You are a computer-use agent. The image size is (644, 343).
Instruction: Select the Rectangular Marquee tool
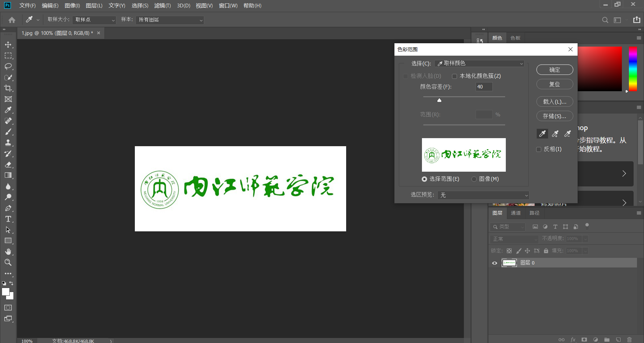8,56
